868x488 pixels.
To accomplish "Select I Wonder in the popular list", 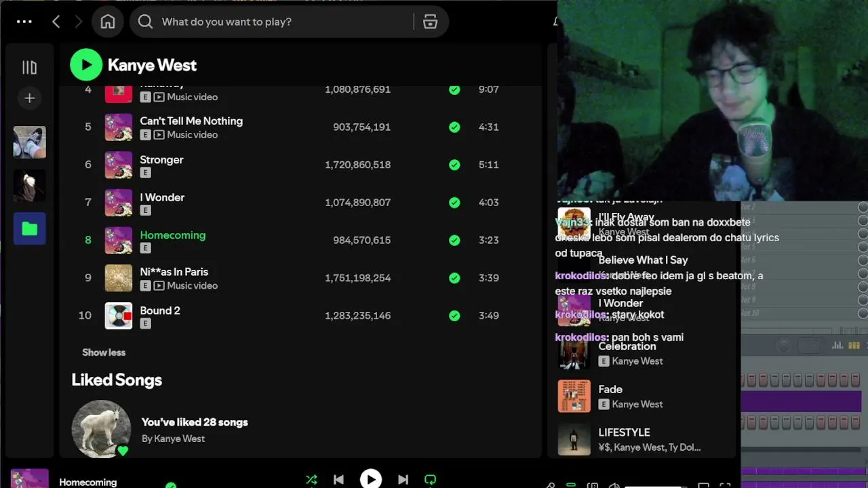I will click(162, 197).
